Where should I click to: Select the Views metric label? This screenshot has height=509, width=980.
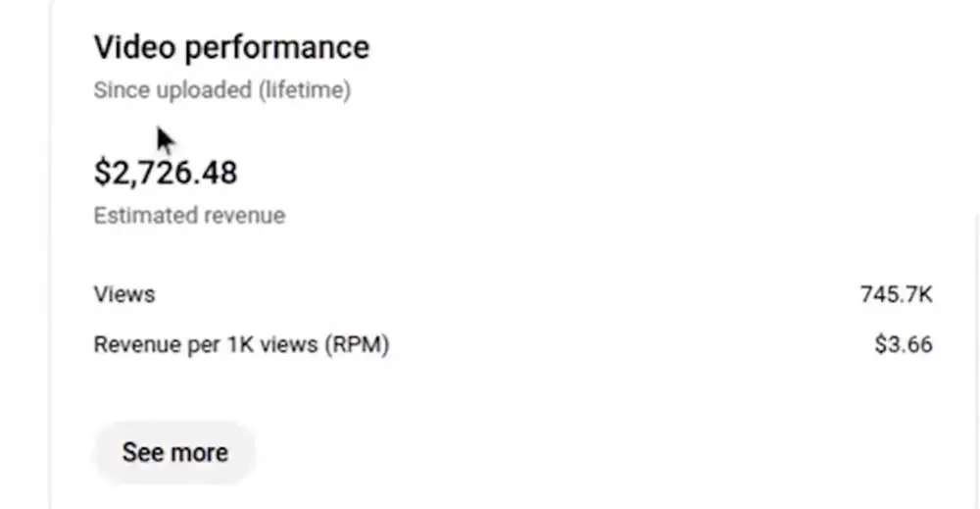tap(124, 293)
